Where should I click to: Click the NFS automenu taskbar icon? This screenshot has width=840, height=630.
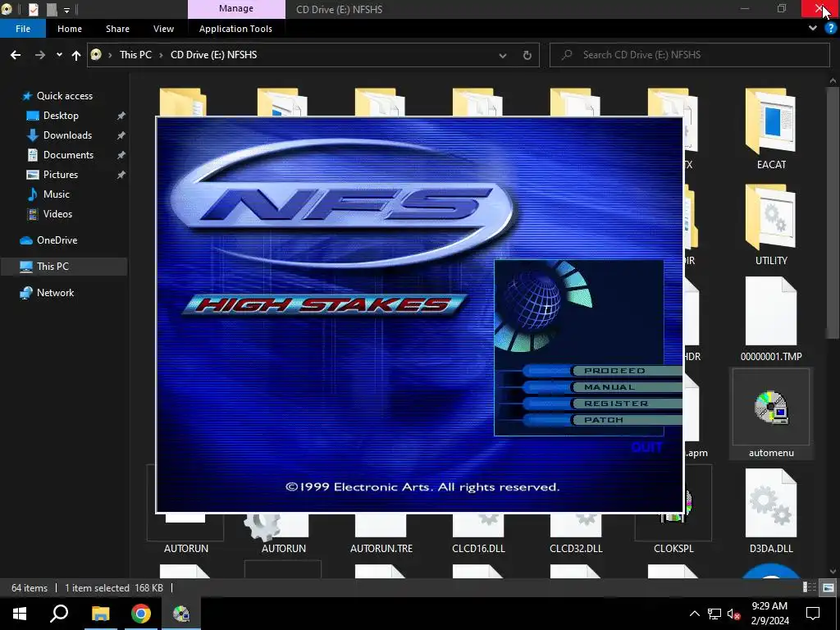pyautogui.click(x=181, y=614)
